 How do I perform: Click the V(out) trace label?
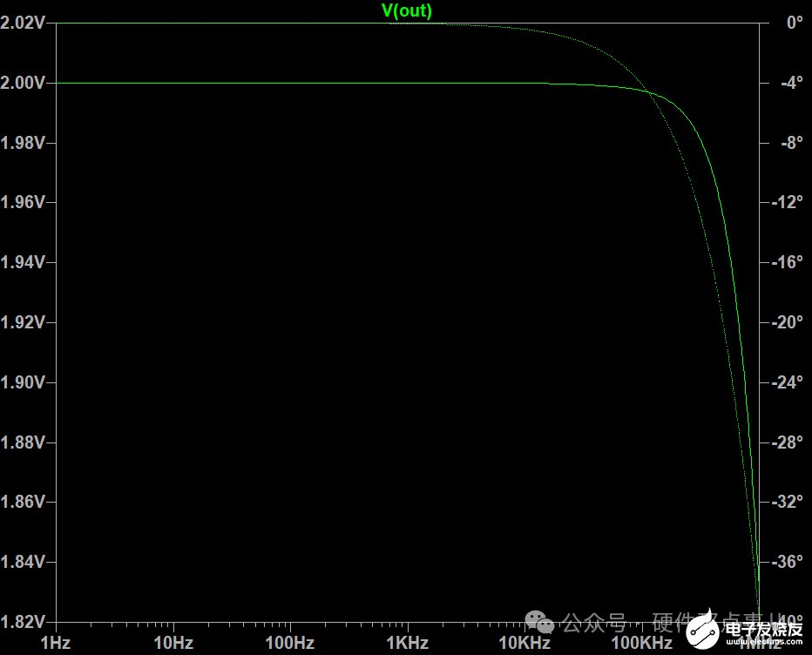click(x=407, y=10)
